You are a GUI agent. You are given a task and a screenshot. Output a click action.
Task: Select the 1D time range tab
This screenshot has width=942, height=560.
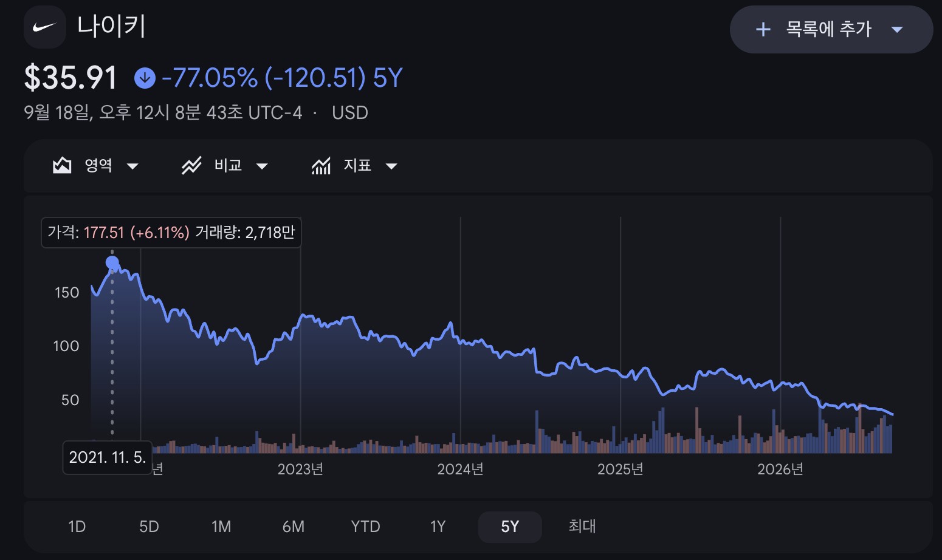[77, 527]
